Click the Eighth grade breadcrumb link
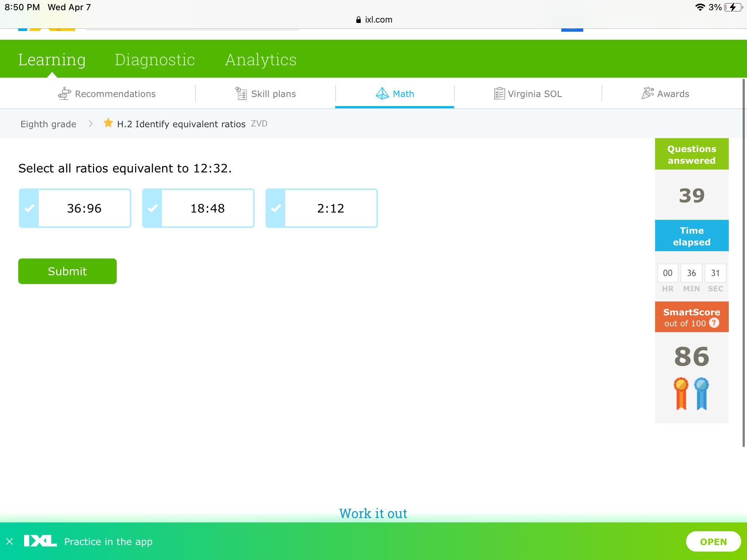 coord(48,124)
